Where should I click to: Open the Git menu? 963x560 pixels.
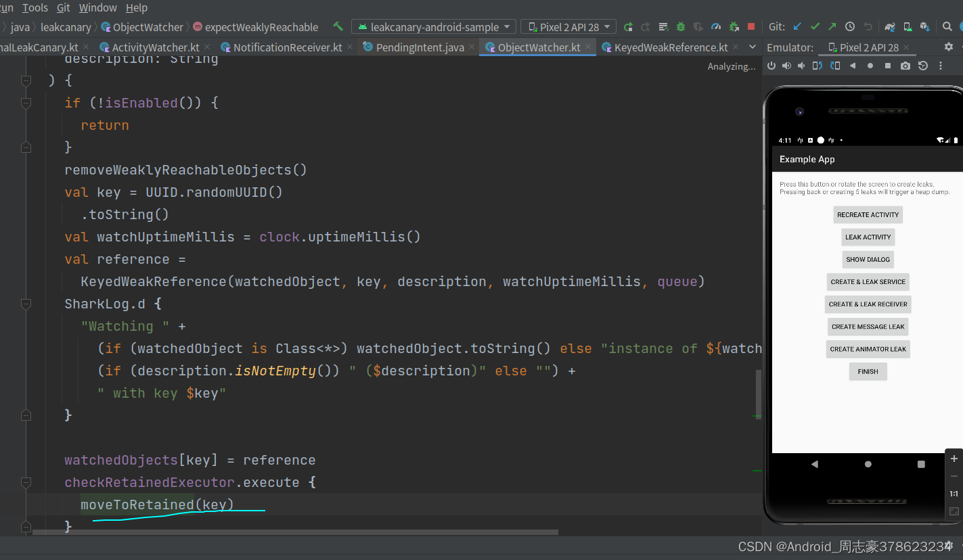click(64, 7)
